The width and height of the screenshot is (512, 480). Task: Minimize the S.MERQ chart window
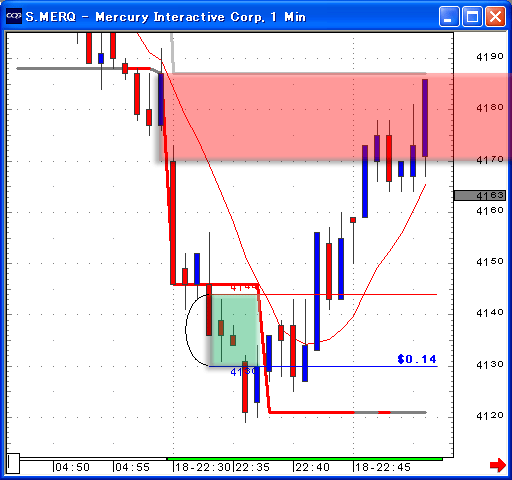pos(449,16)
